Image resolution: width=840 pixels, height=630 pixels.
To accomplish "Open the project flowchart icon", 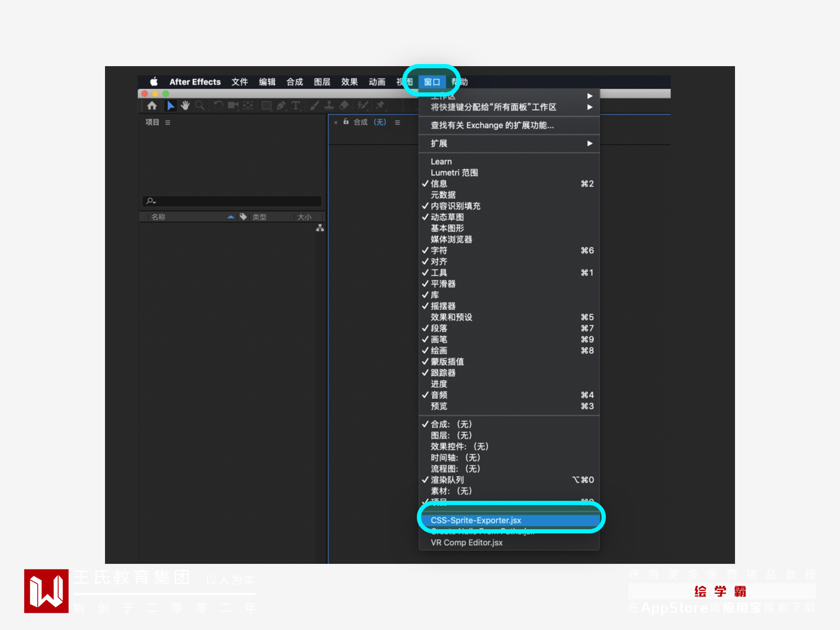I will pos(320,228).
